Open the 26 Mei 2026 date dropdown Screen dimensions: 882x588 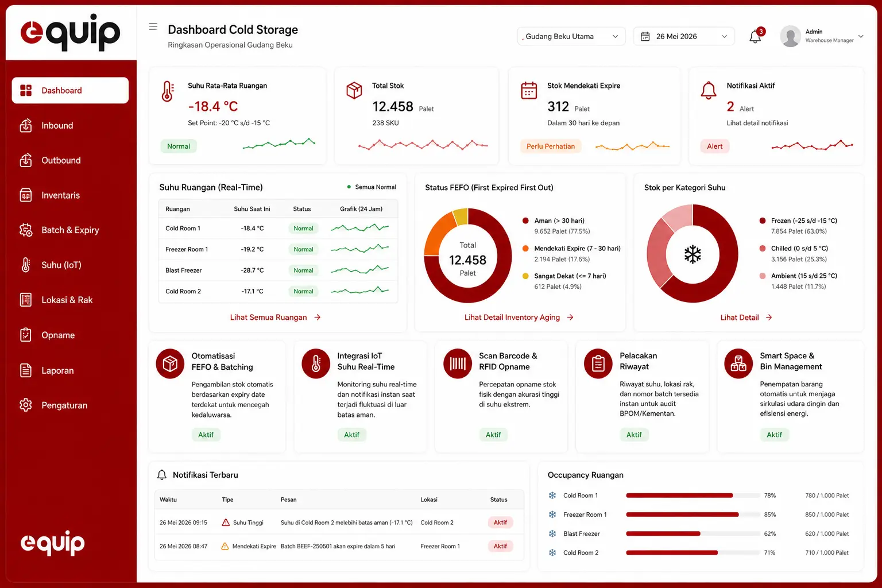pos(684,36)
